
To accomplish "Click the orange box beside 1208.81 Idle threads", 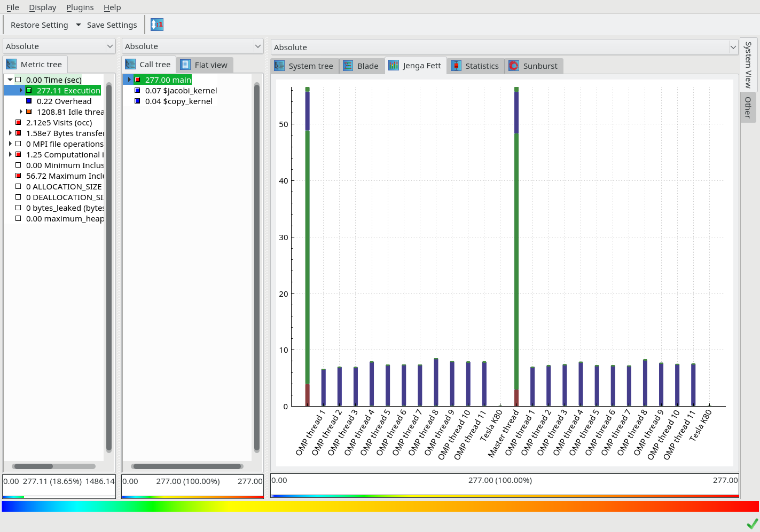I will pyautogui.click(x=29, y=112).
